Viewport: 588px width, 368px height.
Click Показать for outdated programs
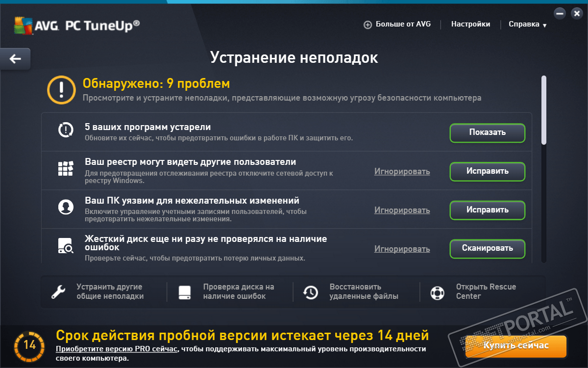pos(488,132)
